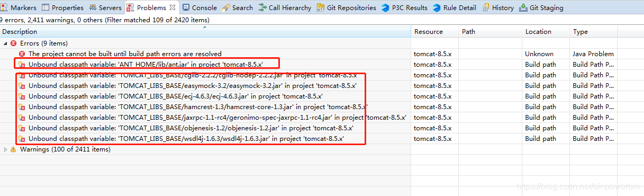Switch to the Servers tab
Screen dimensions: 644x196
click(x=105, y=7)
